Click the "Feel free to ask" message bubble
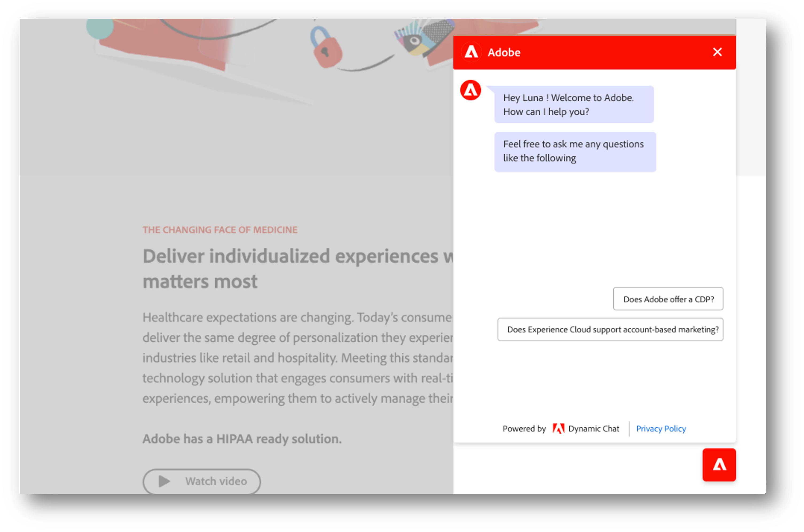The image size is (804, 532). click(x=575, y=152)
